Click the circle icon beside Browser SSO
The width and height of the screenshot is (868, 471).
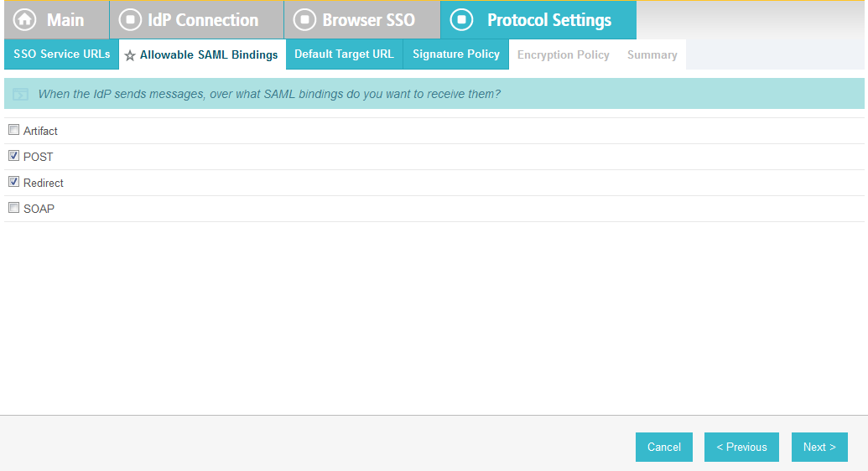click(x=304, y=20)
